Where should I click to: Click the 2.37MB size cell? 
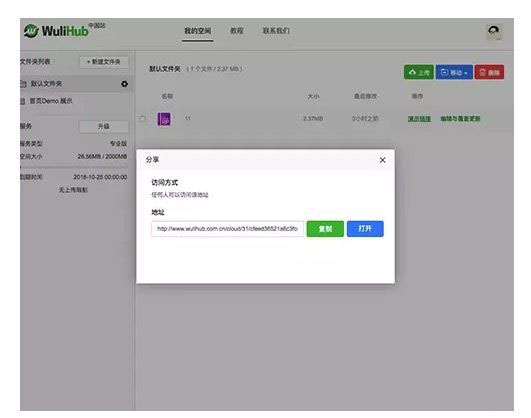click(313, 119)
